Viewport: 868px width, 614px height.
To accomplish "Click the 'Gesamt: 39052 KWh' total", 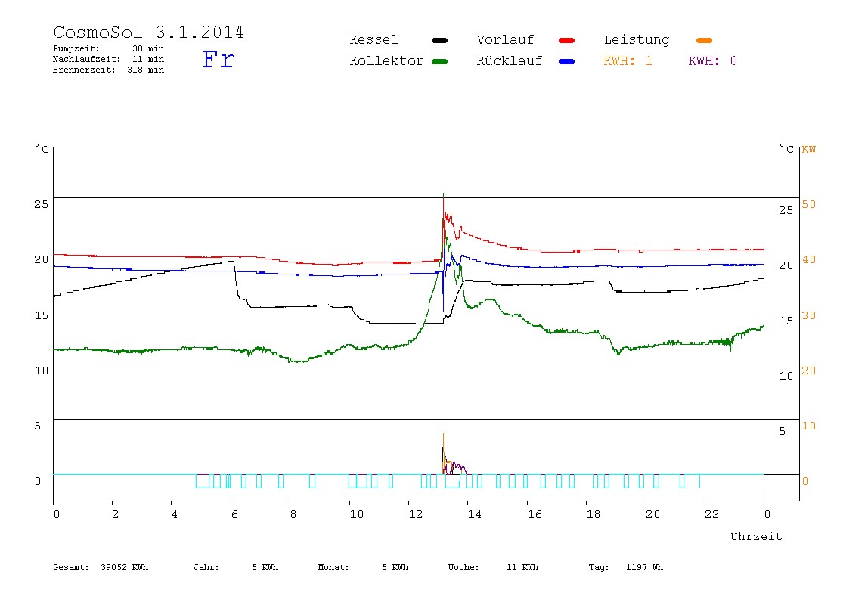I will [x=101, y=567].
